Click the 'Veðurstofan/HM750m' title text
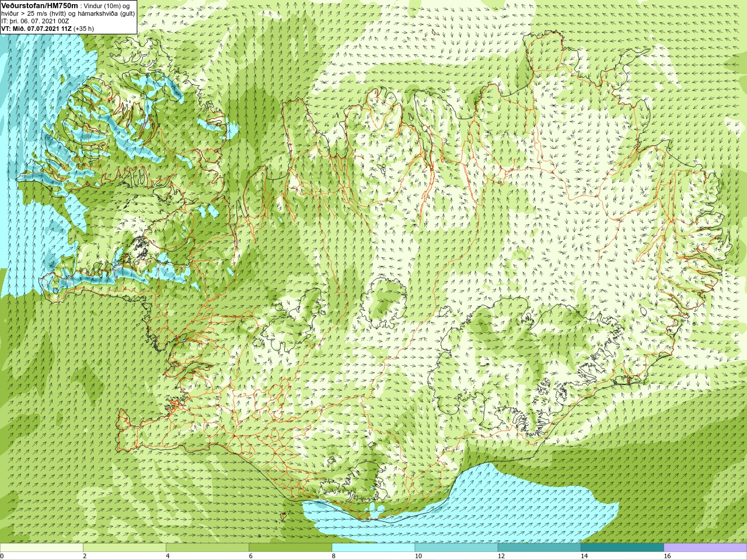747x560 pixels. coord(39,5)
